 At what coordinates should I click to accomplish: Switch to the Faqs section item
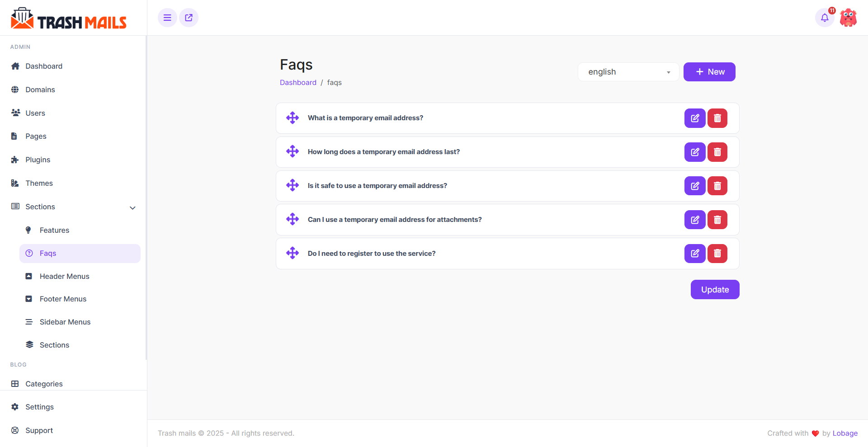(x=47, y=253)
